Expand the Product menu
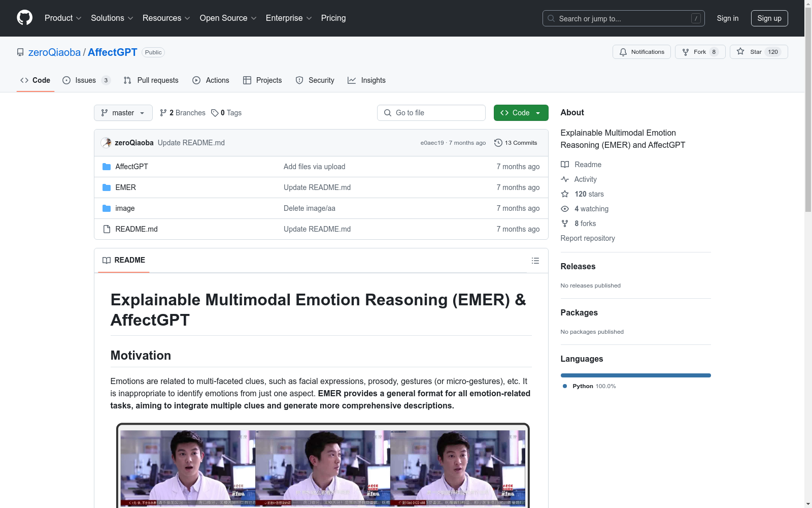 coord(63,18)
